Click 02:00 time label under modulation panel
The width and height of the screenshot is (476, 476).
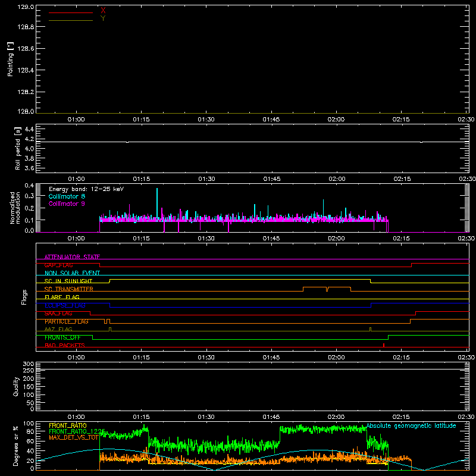(336, 239)
